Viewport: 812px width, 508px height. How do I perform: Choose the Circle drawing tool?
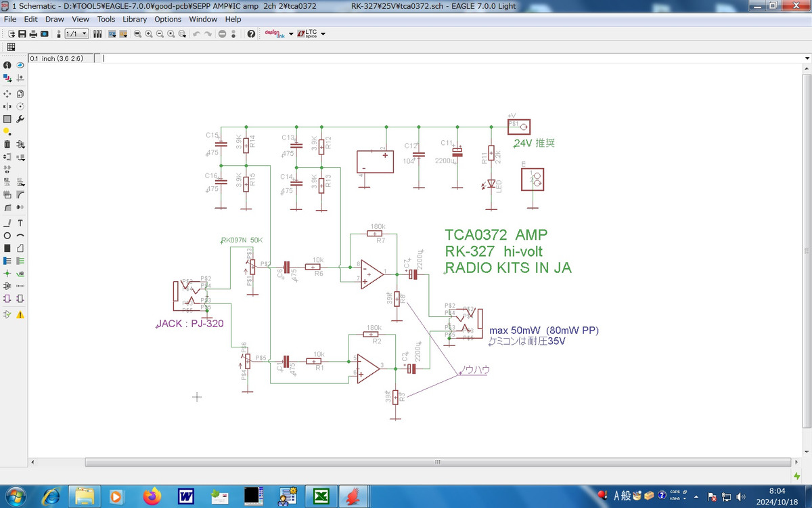click(7, 236)
